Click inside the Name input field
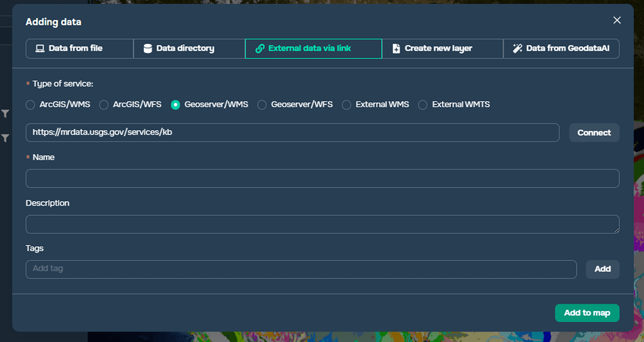 [x=322, y=179]
